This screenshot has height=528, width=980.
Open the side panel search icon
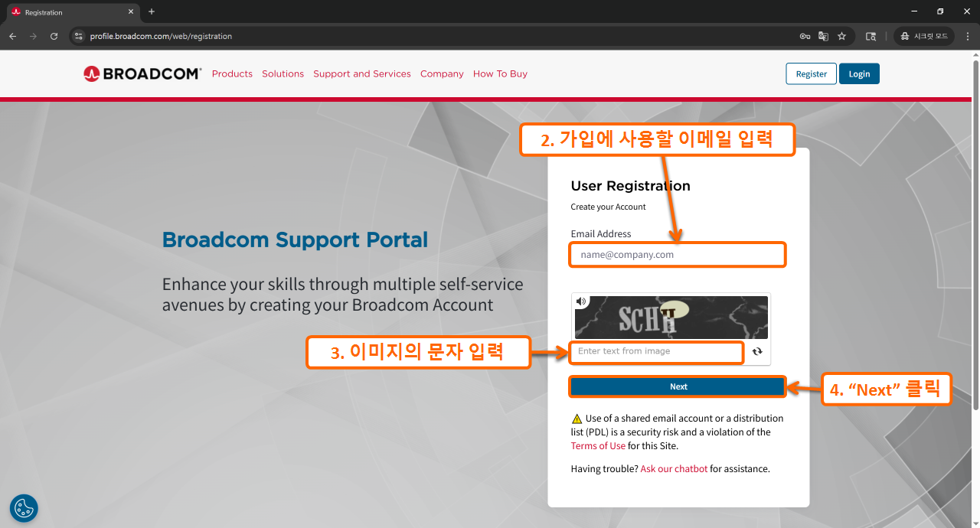pyautogui.click(x=871, y=36)
